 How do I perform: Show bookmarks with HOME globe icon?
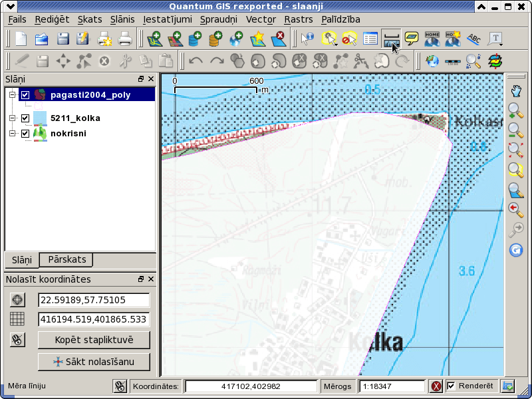point(432,39)
